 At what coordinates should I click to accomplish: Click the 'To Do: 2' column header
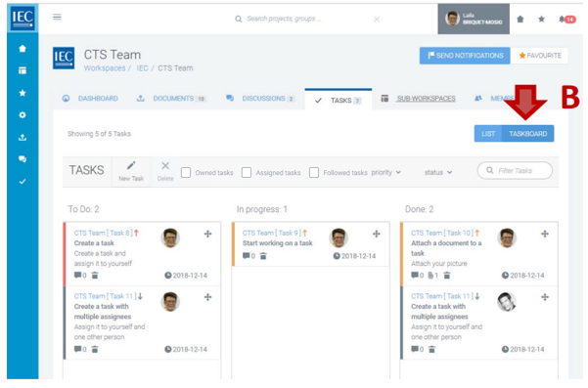pyautogui.click(x=83, y=209)
